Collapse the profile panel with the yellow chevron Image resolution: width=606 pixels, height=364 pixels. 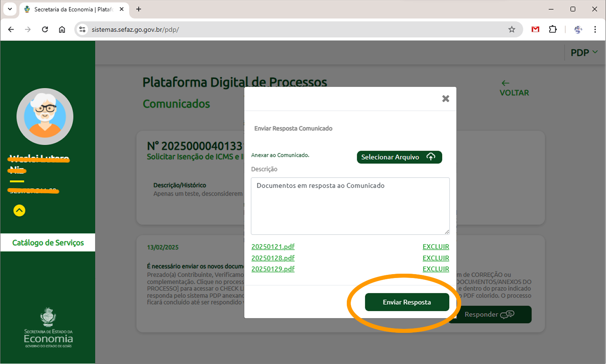(x=19, y=211)
